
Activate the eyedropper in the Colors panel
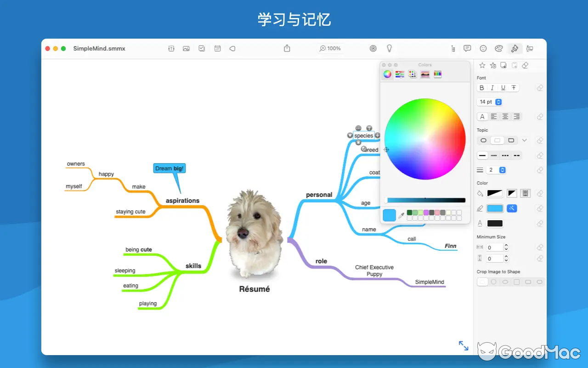point(401,215)
